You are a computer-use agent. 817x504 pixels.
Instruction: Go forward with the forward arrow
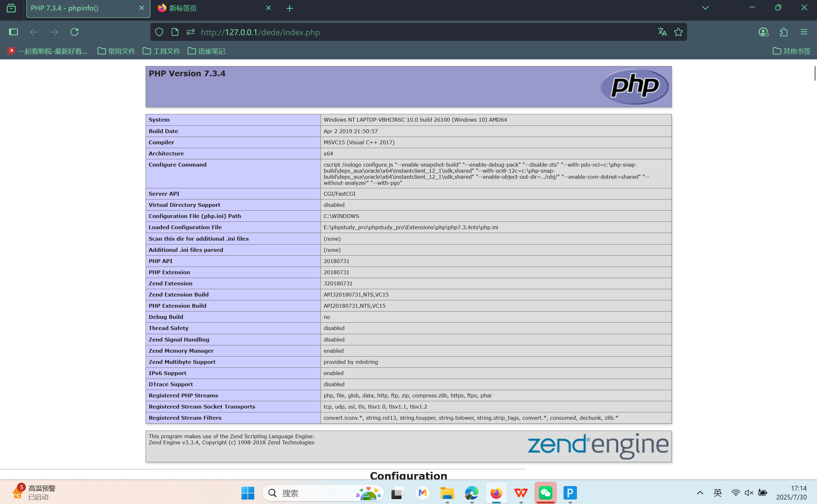pyautogui.click(x=54, y=32)
